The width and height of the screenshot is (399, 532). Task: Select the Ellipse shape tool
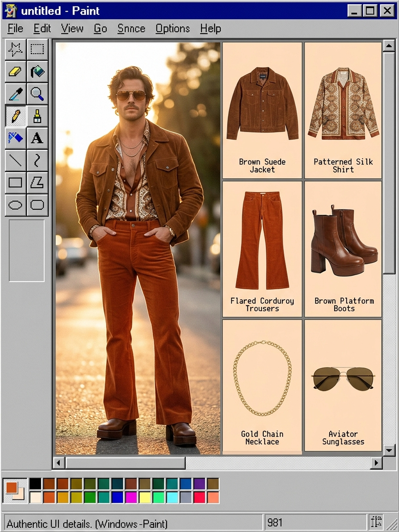(x=15, y=205)
